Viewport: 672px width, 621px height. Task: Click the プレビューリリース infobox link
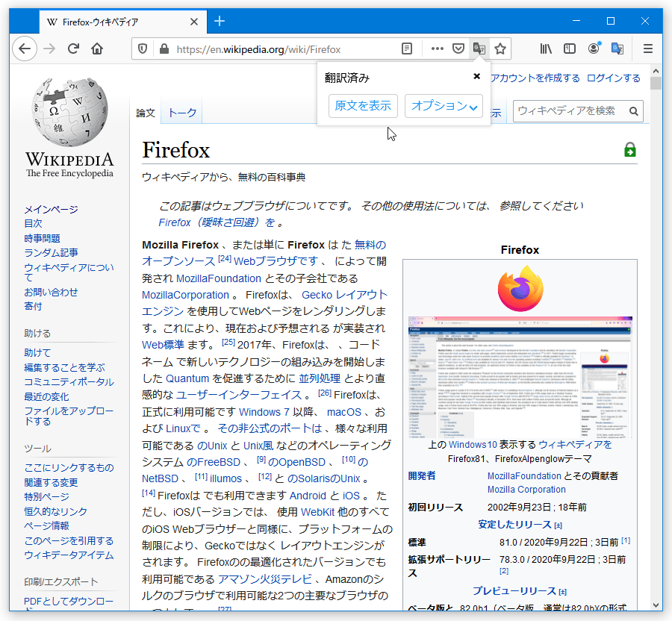(x=514, y=591)
